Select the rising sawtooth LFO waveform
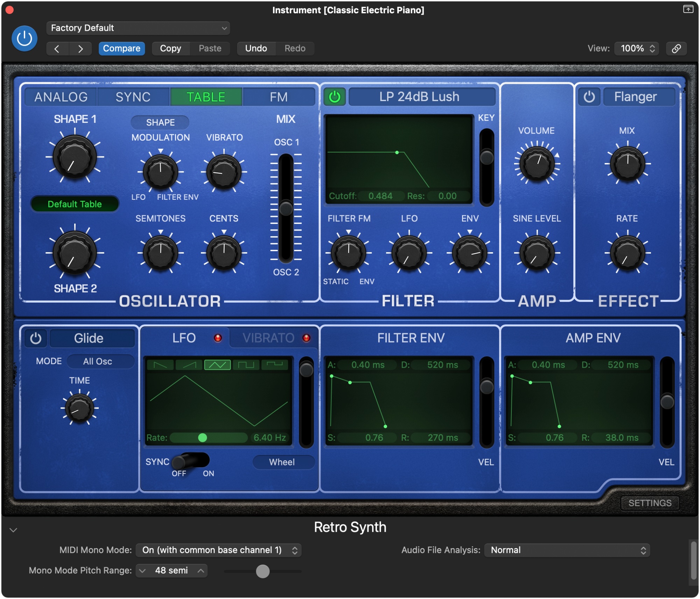700x599 pixels. [189, 365]
